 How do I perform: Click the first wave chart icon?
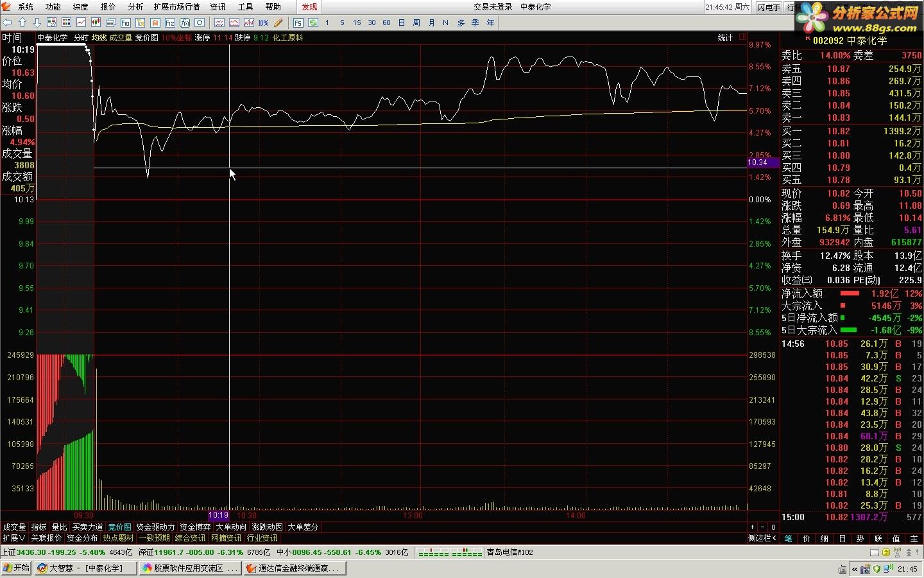pyautogui.click(x=219, y=22)
